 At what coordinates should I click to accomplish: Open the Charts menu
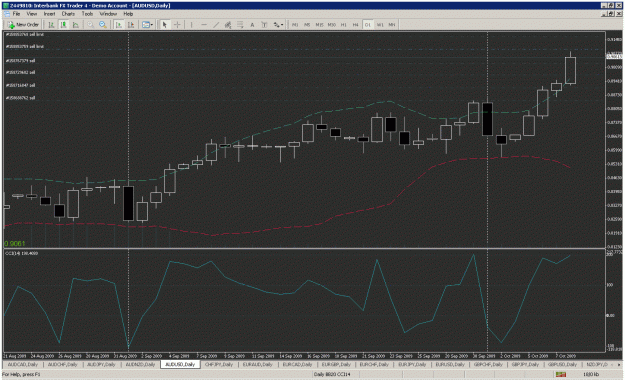click(x=68, y=14)
